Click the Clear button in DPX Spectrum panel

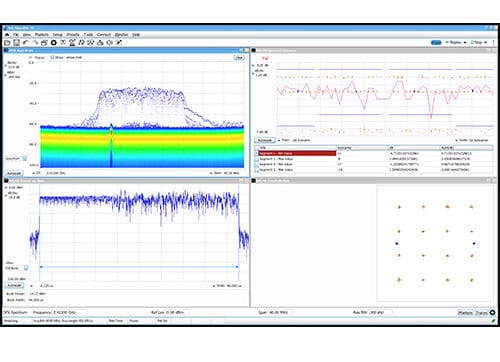[239, 58]
